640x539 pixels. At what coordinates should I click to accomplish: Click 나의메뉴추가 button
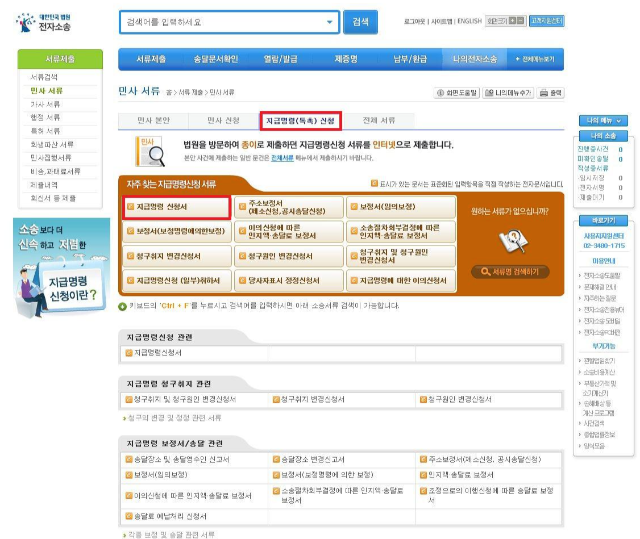(508, 93)
